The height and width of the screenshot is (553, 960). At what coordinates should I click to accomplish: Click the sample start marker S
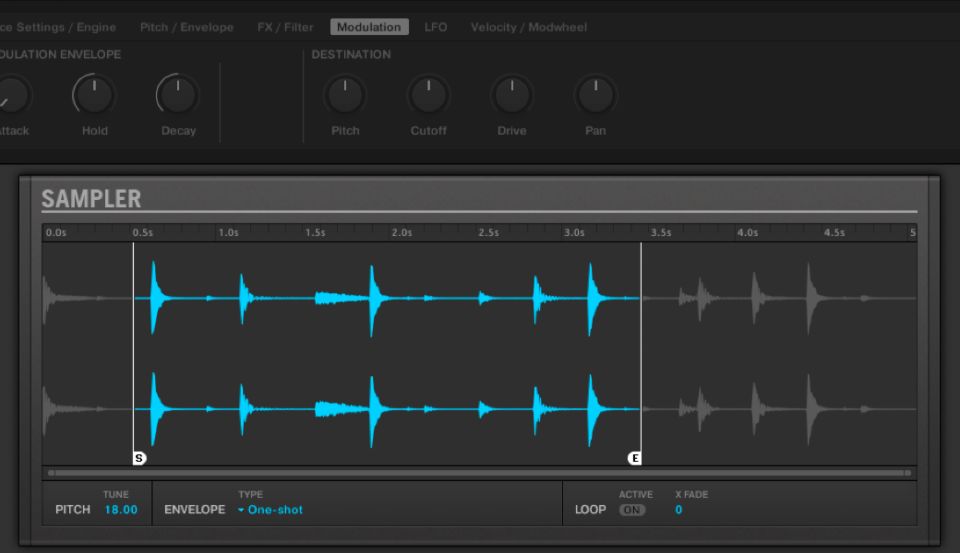tap(139, 458)
